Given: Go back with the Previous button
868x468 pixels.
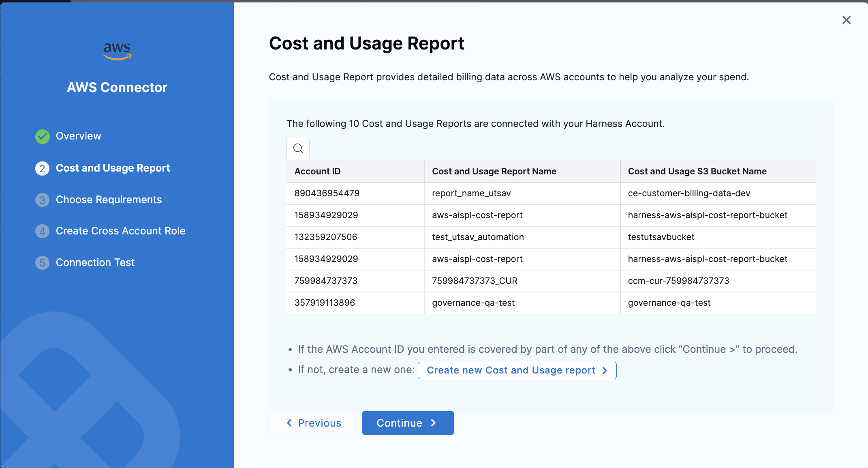Looking at the screenshot, I should click(312, 423).
